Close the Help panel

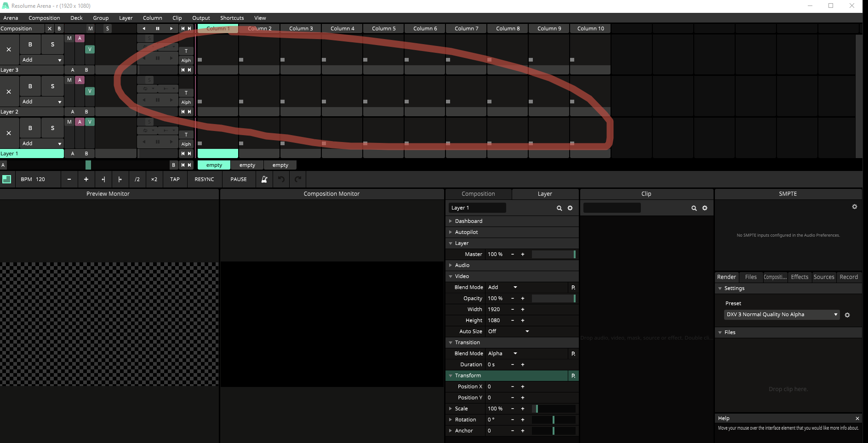click(x=857, y=418)
